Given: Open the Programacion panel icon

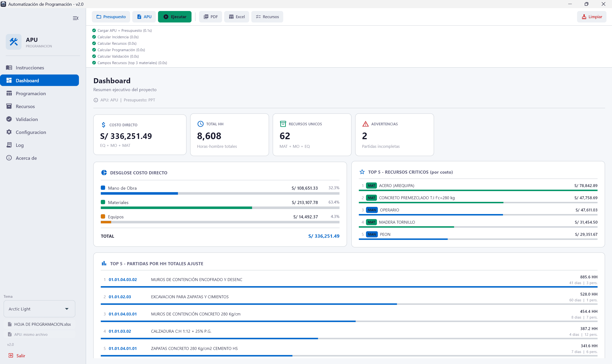Looking at the screenshot, I should pyautogui.click(x=9, y=93).
